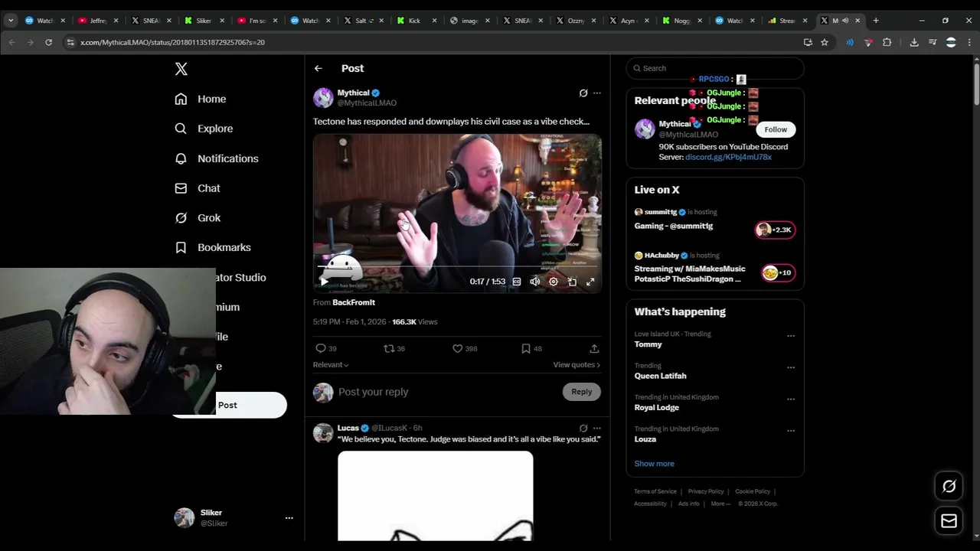
Task: Open the browser extensions puzzle icon
Action: (887, 42)
